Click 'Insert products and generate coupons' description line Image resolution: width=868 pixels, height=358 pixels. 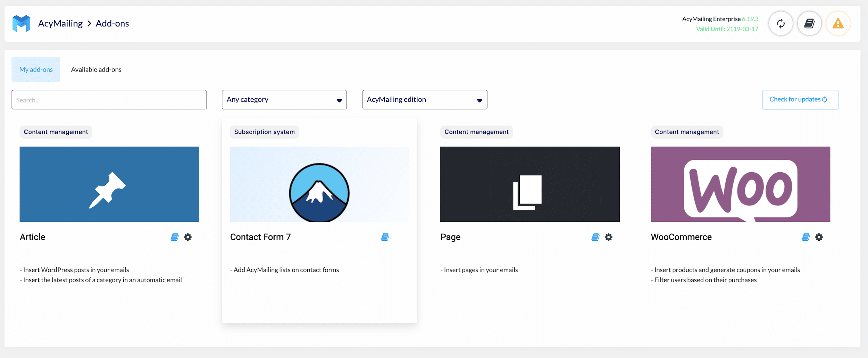(x=725, y=270)
